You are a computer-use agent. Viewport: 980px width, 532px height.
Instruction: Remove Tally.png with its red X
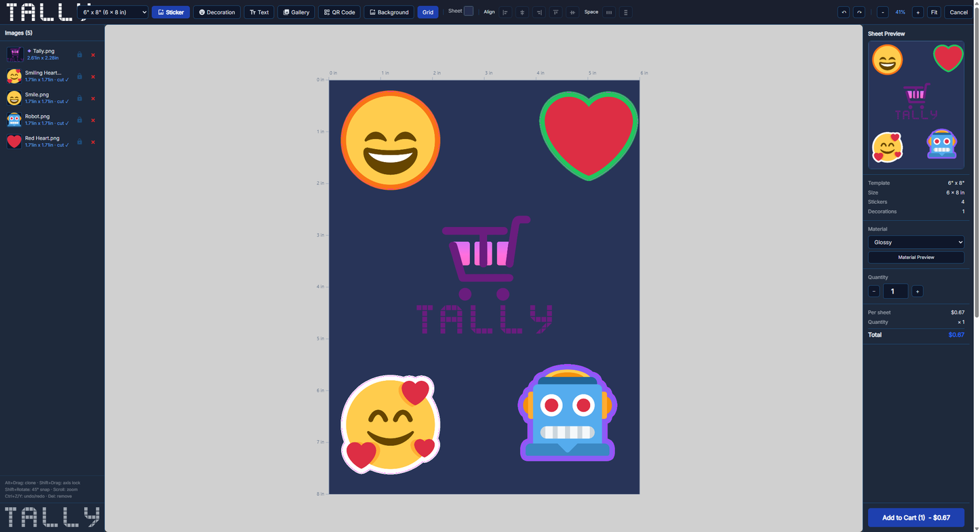tap(93, 55)
